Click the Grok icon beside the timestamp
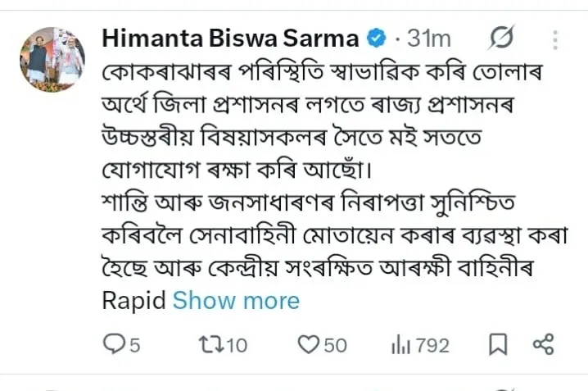The width and height of the screenshot is (588, 391). (x=500, y=39)
